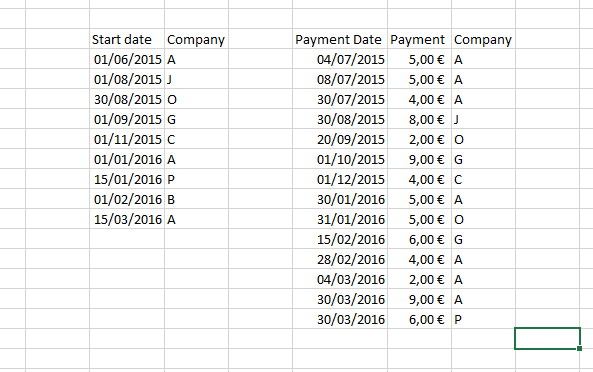Select the 4,00 € payment dated 01/12/2015

pyautogui.click(x=419, y=180)
